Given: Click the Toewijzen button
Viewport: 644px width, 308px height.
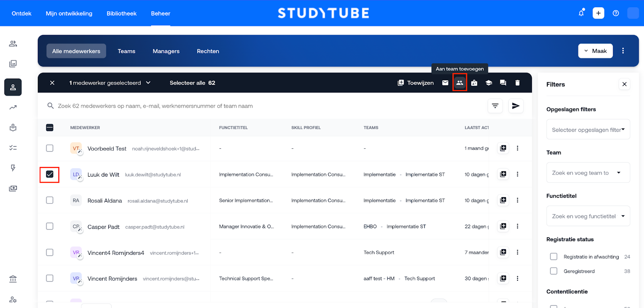Looking at the screenshot, I should coord(416,83).
